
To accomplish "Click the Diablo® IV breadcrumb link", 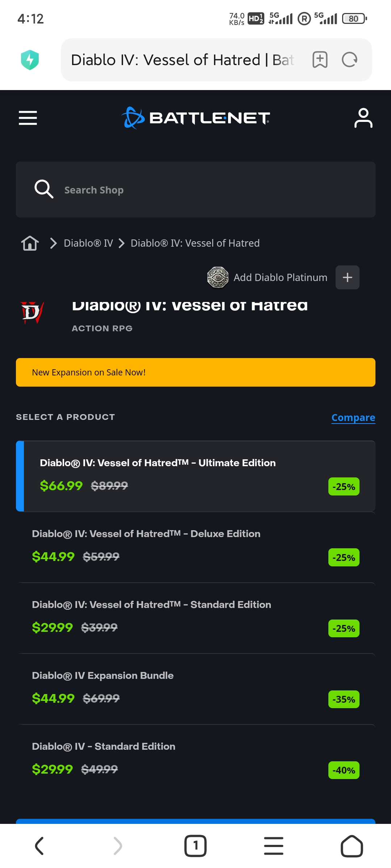I will click(x=88, y=243).
